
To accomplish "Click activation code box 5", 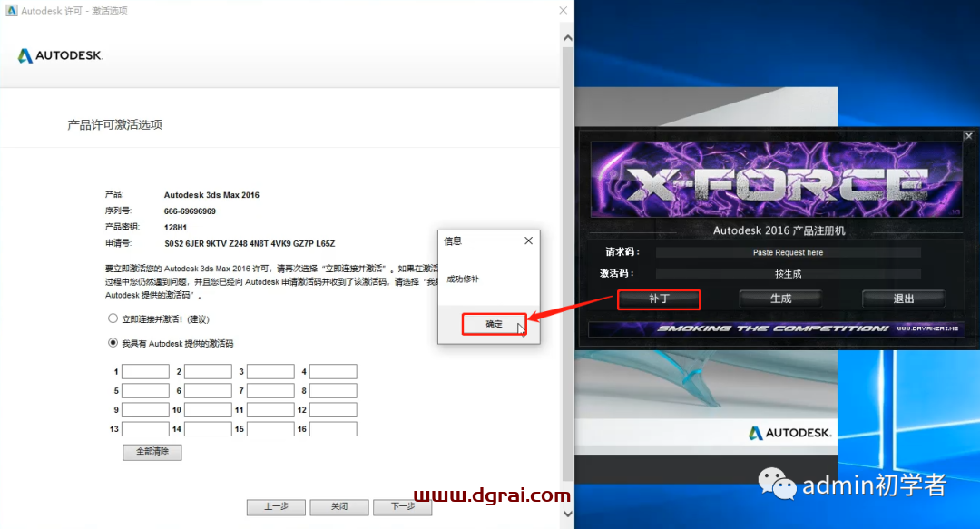I will 145,391.
